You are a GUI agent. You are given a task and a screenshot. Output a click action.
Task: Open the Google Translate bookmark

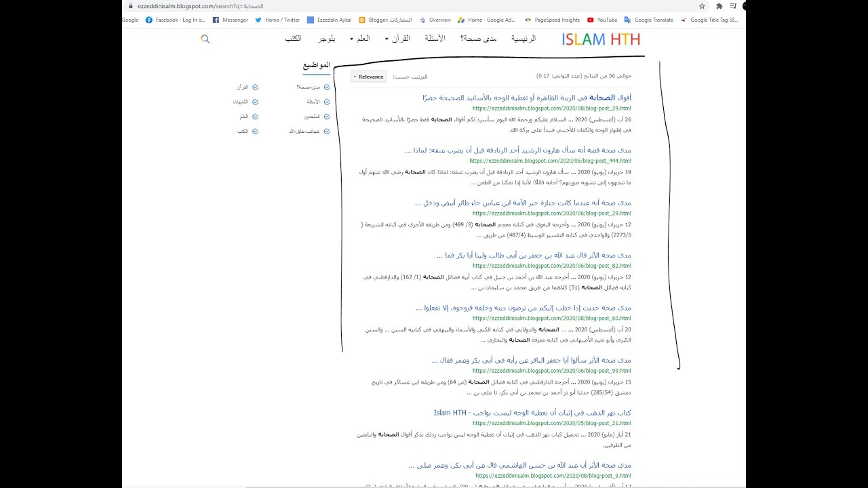(x=648, y=20)
